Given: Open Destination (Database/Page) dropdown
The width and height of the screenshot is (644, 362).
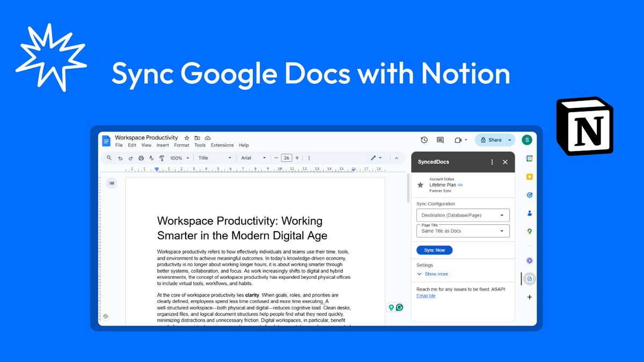Looking at the screenshot, I should 463,216.
